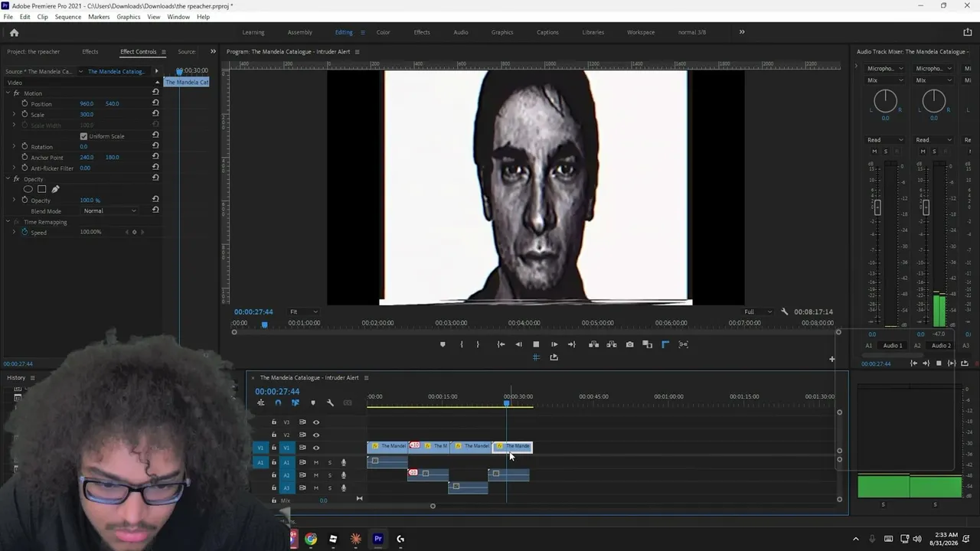Open the Fit zoom level dropdown
The height and width of the screenshot is (551, 980).
click(x=303, y=311)
